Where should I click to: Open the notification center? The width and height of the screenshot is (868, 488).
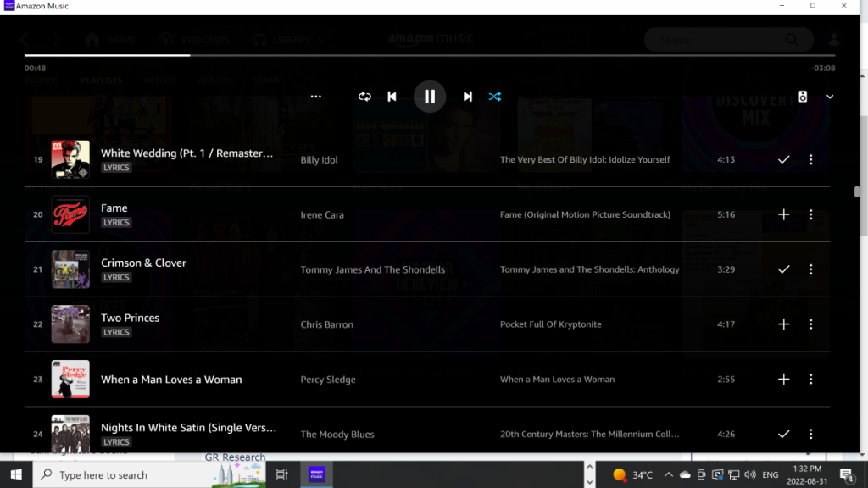pyautogui.click(x=847, y=474)
